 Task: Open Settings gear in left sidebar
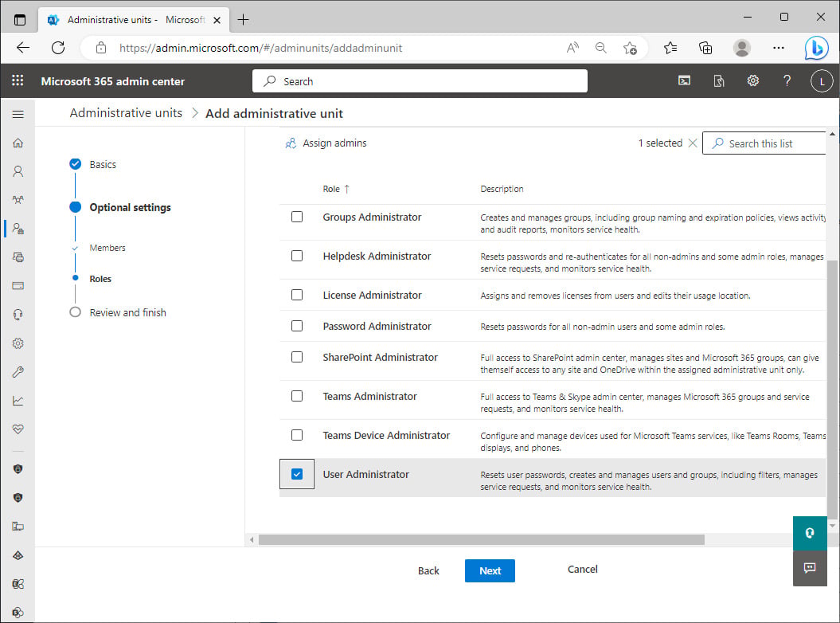pos(18,343)
